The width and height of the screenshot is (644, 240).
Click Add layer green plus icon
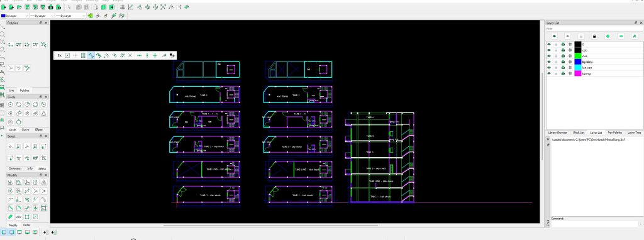click(608, 36)
